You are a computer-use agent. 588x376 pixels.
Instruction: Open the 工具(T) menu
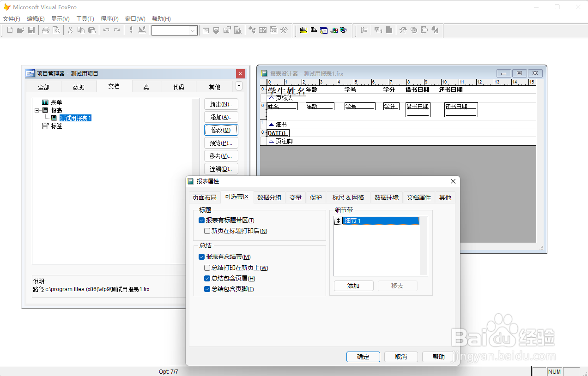[x=85, y=19]
